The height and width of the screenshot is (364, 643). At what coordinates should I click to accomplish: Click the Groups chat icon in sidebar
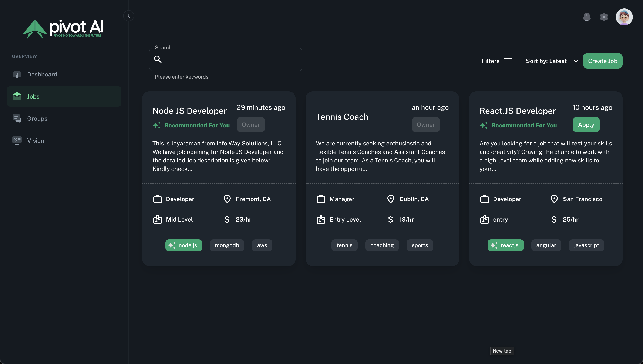click(x=17, y=119)
